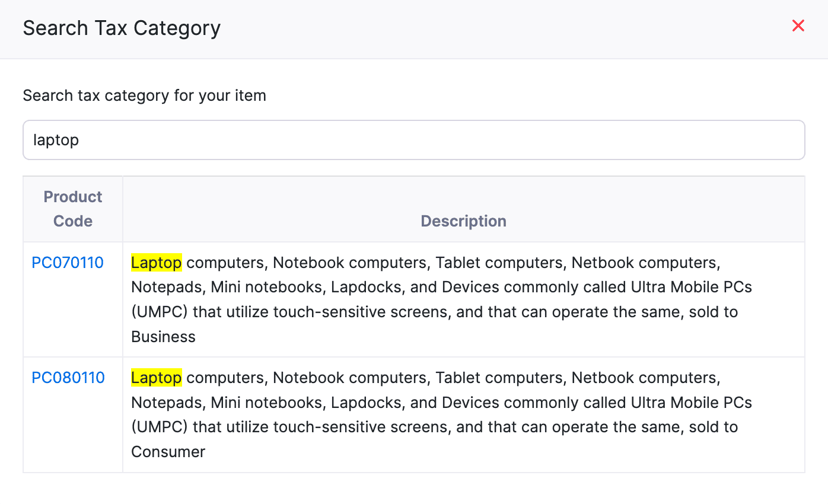This screenshot has width=828, height=504.
Task: Click the word Consumer in second description
Action: pyautogui.click(x=168, y=452)
